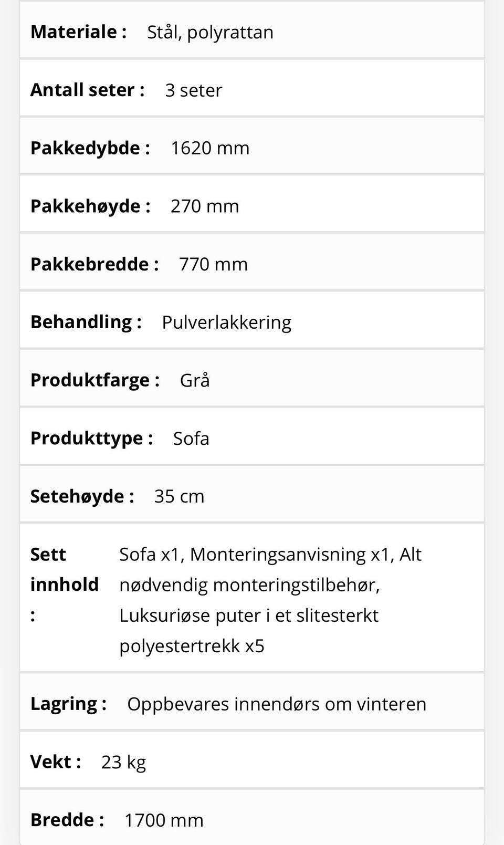
Task: Click the Produkttype Sofa value
Action: click(x=191, y=439)
